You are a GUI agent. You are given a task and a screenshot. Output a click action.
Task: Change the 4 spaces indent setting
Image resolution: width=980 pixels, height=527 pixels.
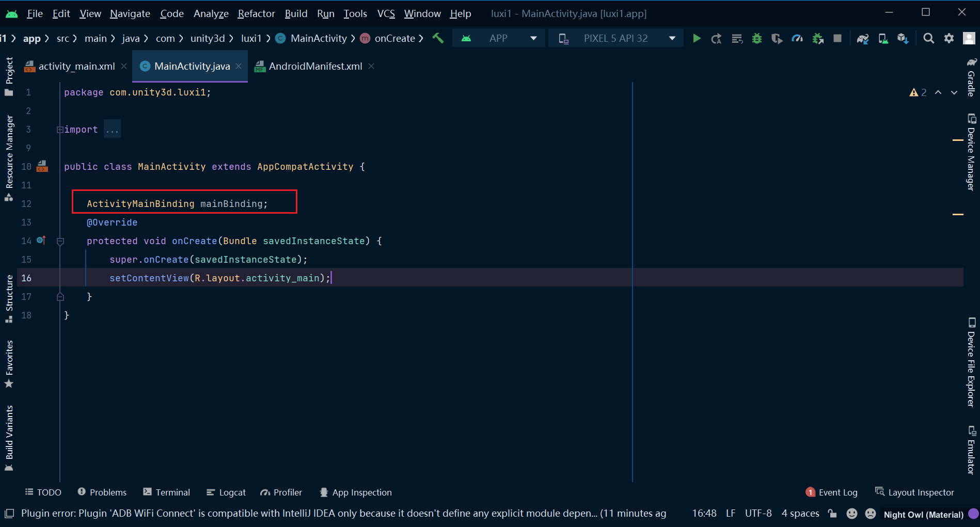click(800, 514)
